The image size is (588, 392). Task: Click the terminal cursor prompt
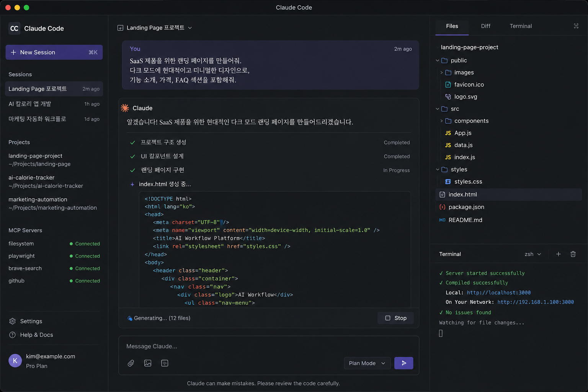[441, 333]
